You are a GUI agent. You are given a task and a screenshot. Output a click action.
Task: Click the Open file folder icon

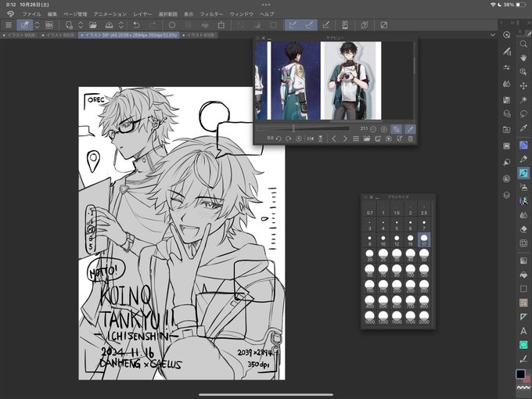(x=93, y=25)
